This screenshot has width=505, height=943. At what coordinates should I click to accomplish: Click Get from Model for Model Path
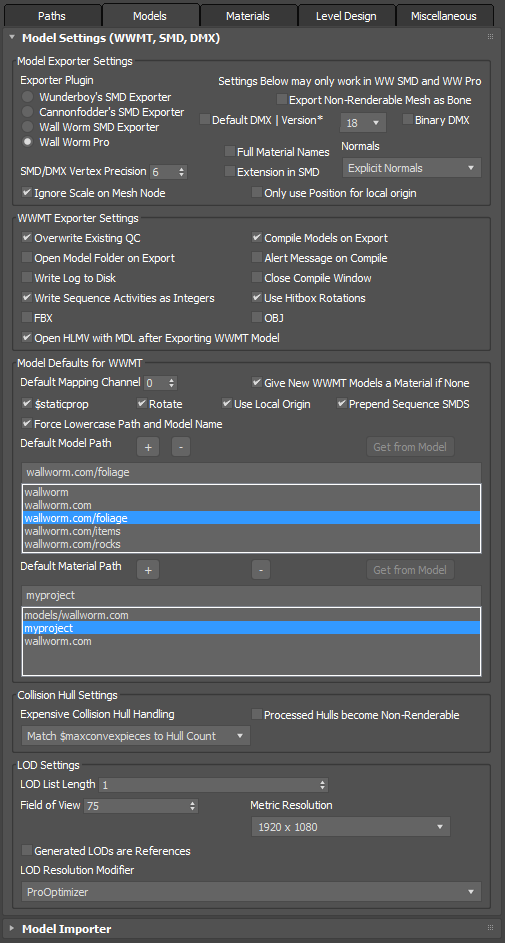(x=410, y=447)
